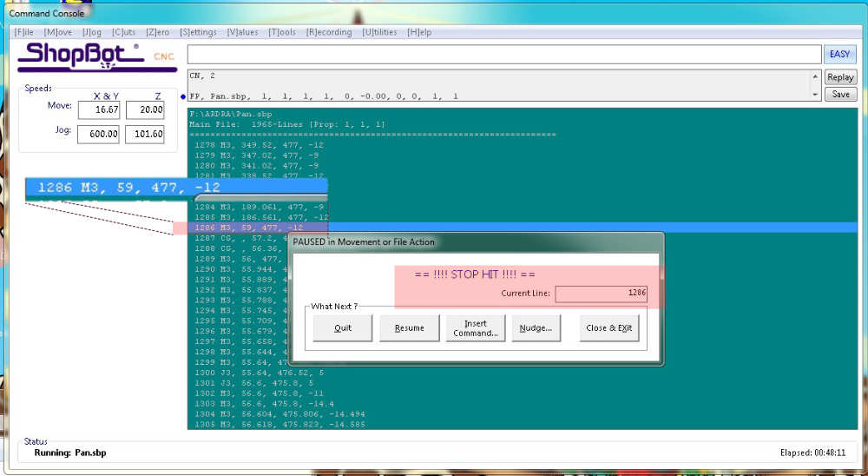This screenshot has width=868, height=476.
Task: Open the [H]elp menu
Action: click(x=419, y=32)
